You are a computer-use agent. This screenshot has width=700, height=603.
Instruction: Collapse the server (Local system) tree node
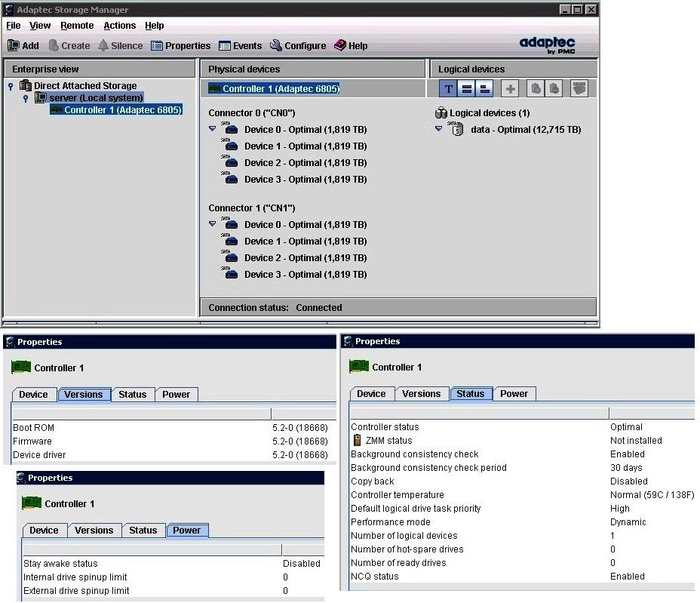pyautogui.click(x=26, y=98)
